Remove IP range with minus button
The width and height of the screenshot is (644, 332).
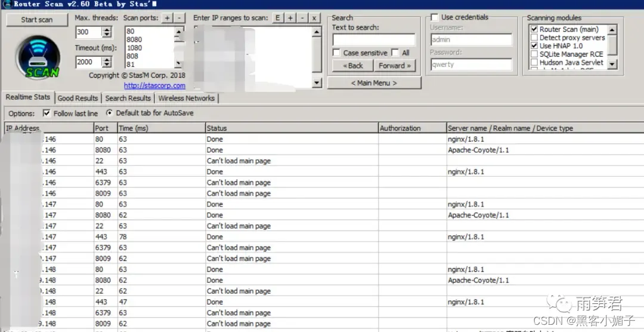click(x=302, y=18)
